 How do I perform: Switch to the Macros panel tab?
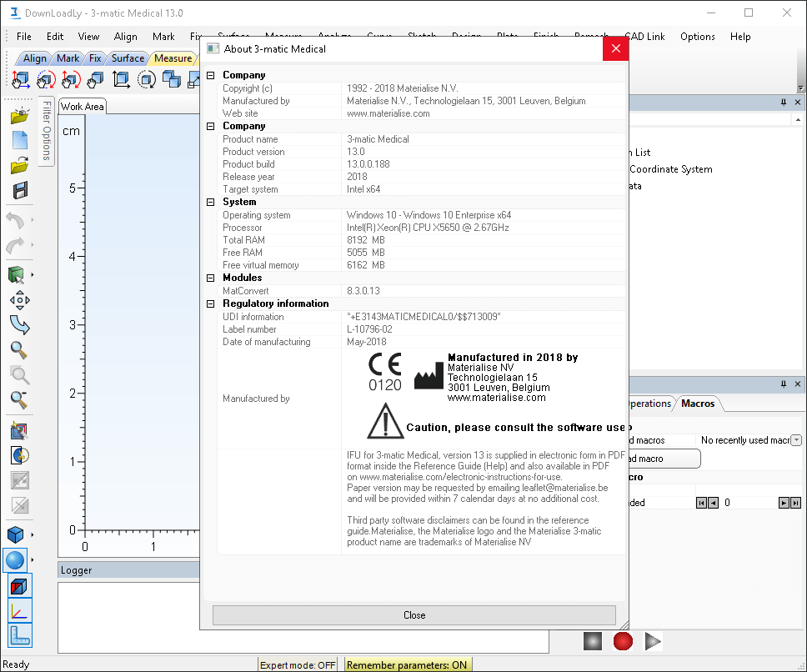(x=698, y=404)
